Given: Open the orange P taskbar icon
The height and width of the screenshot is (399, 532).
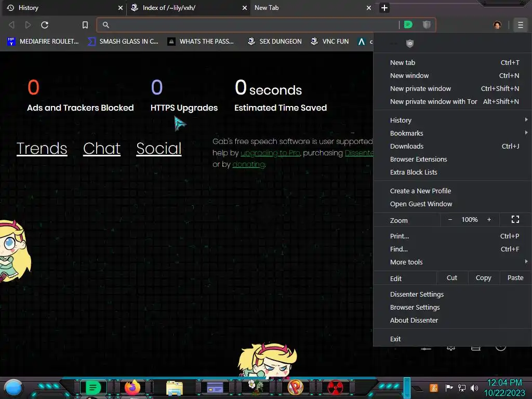Looking at the screenshot, I should point(296,388).
